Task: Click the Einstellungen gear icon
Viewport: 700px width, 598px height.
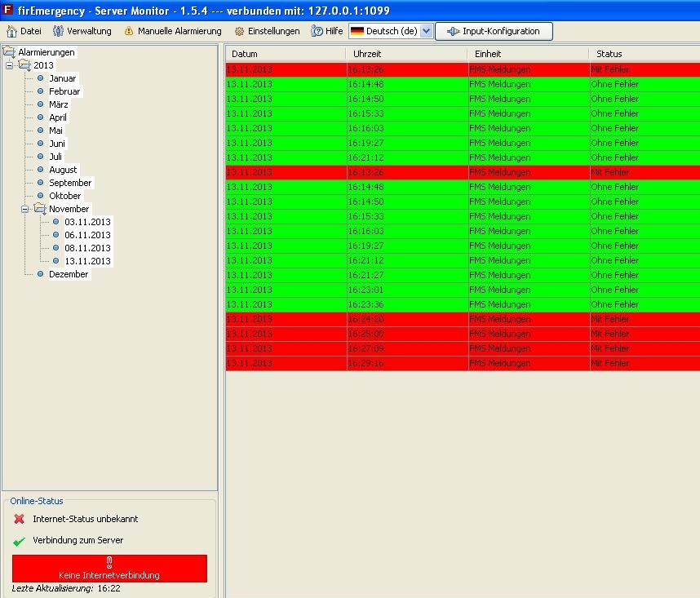Action: pos(239,31)
